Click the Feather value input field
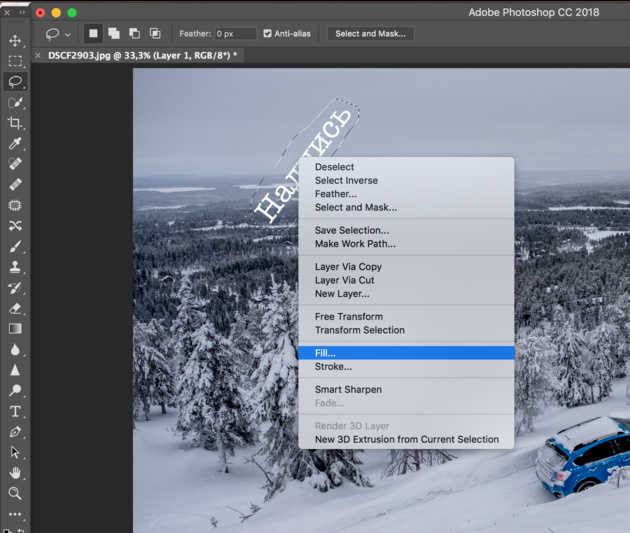The width and height of the screenshot is (630, 533). pyautogui.click(x=236, y=33)
